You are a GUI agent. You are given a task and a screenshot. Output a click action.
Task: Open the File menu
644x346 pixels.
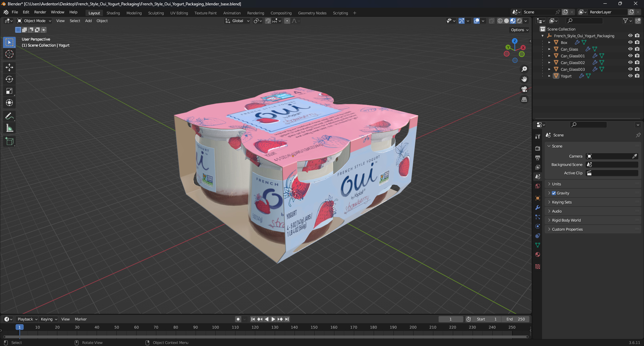point(15,12)
